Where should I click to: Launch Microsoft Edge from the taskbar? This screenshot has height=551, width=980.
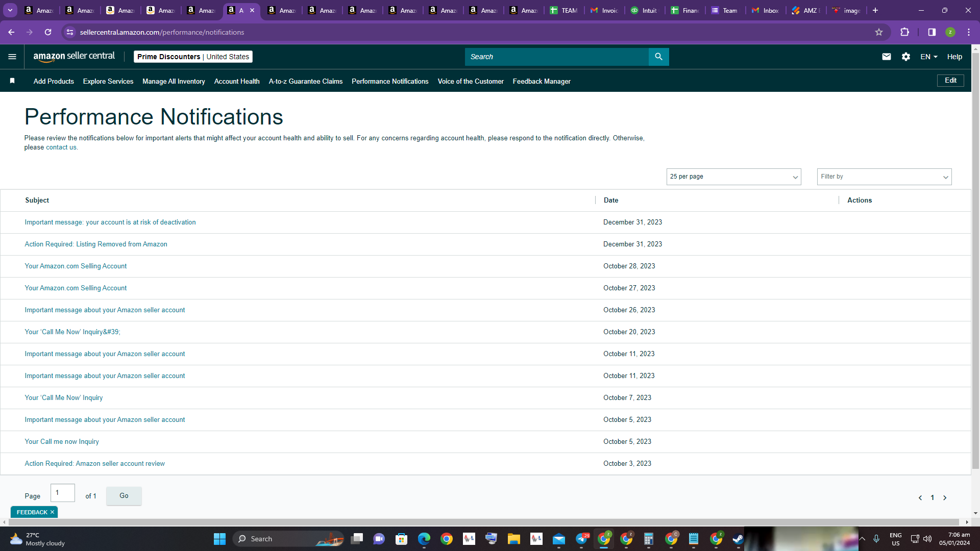(x=424, y=539)
